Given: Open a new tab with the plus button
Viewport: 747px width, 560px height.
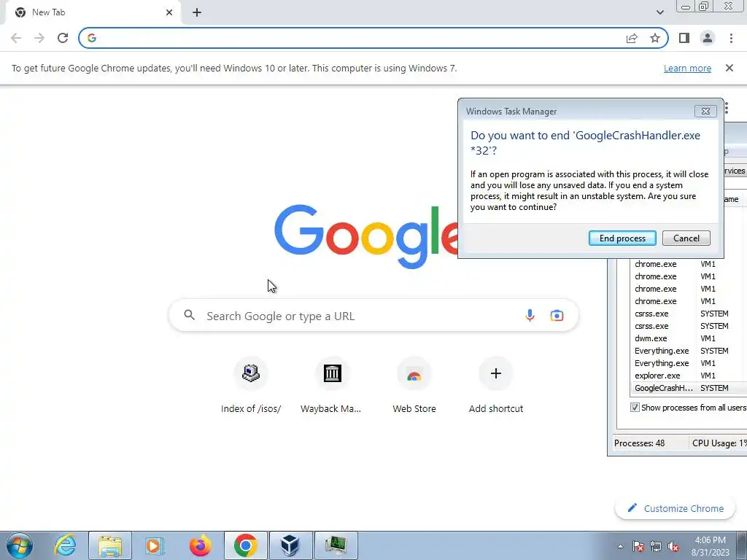Looking at the screenshot, I should pyautogui.click(x=197, y=12).
